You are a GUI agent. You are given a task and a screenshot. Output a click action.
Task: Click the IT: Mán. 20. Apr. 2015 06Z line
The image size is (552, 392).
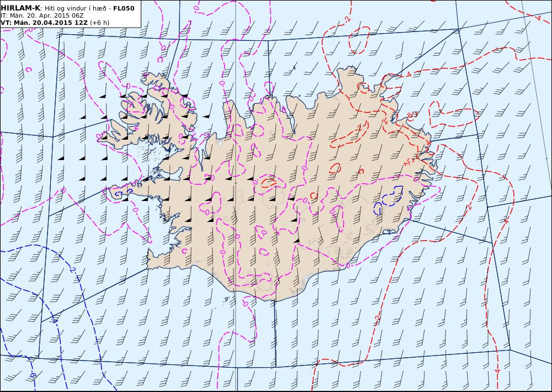tap(43, 15)
